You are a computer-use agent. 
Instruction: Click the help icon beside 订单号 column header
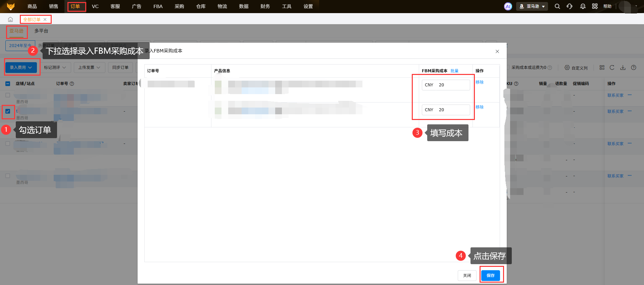[x=72, y=84]
